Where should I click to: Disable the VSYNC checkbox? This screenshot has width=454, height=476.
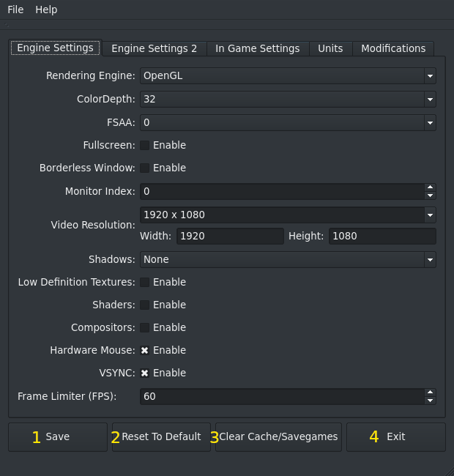[x=145, y=373]
